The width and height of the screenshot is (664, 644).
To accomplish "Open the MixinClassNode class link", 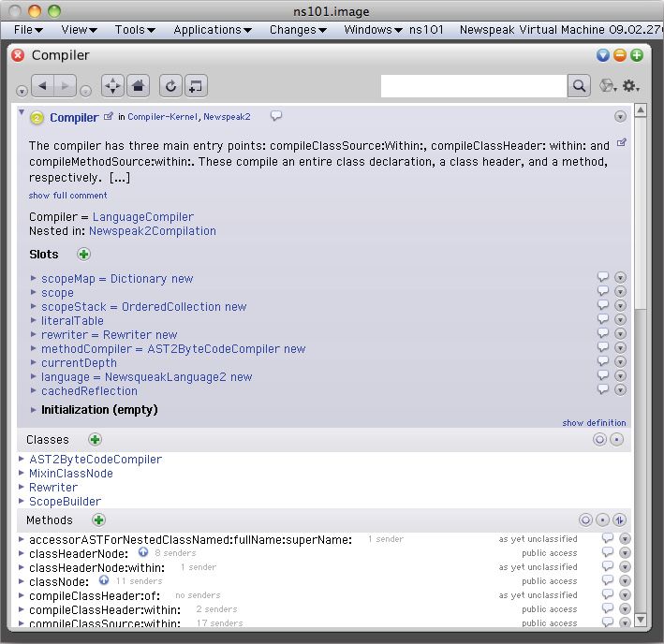I will [71, 474].
